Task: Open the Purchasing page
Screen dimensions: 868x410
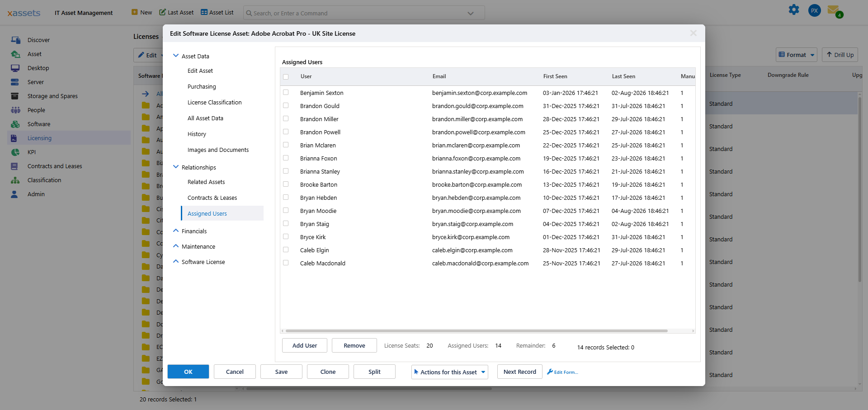Action: (x=202, y=86)
